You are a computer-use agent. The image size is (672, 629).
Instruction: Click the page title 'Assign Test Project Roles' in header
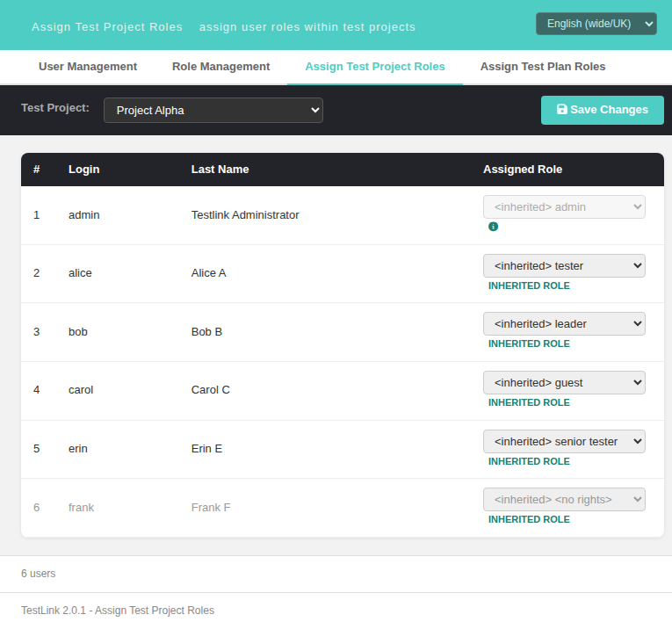click(x=107, y=27)
